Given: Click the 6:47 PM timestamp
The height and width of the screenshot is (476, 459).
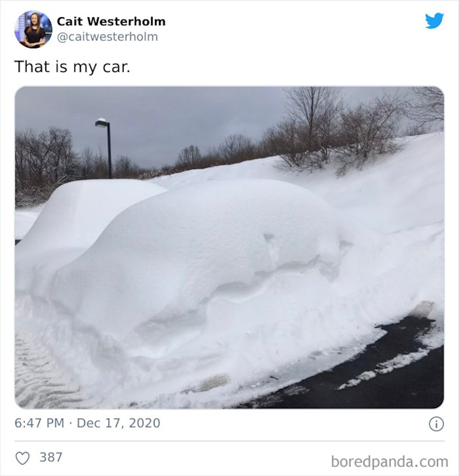Looking at the screenshot, I should [x=40, y=423].
